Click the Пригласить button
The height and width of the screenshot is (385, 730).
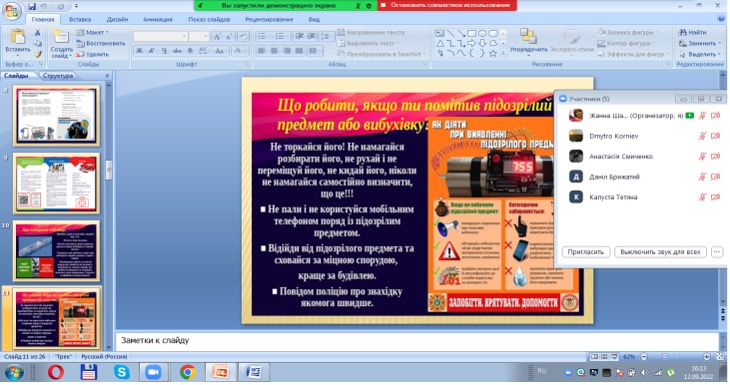pos(586,252)
